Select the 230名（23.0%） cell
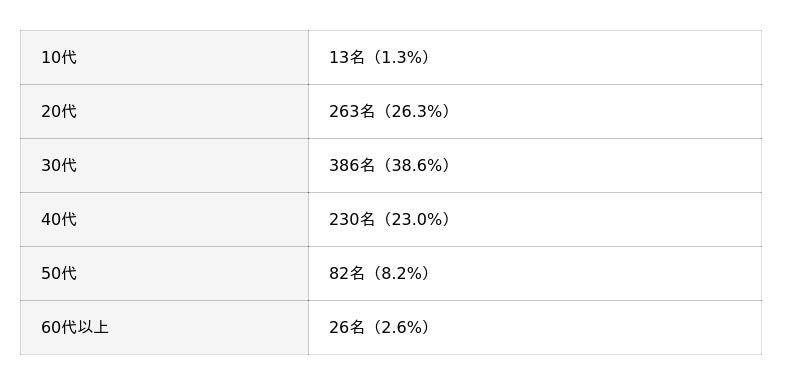Viewport: 800px width, 385px height. [535, 220]
